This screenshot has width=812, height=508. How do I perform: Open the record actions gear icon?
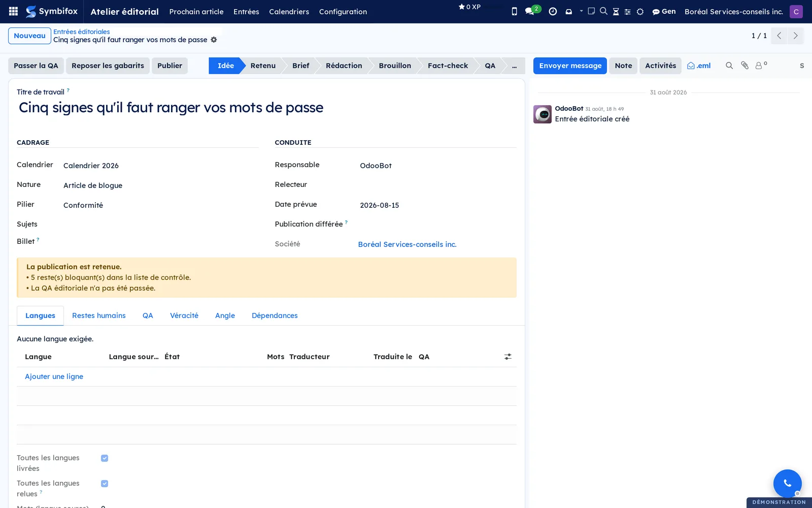(x=214, y=40)
